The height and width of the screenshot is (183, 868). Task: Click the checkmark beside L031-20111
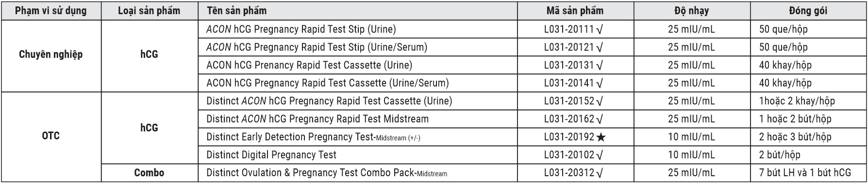click(x=600, y=30)
